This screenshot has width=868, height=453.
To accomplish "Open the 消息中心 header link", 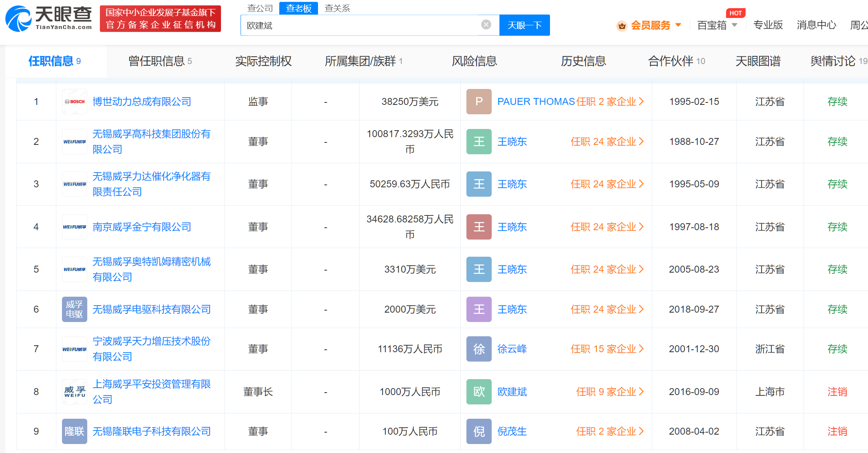I will 817,25.
